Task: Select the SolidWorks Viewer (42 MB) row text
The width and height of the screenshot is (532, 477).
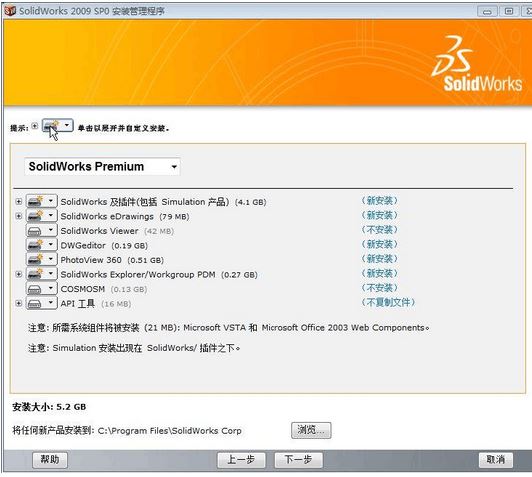Action: click(117, 231)
